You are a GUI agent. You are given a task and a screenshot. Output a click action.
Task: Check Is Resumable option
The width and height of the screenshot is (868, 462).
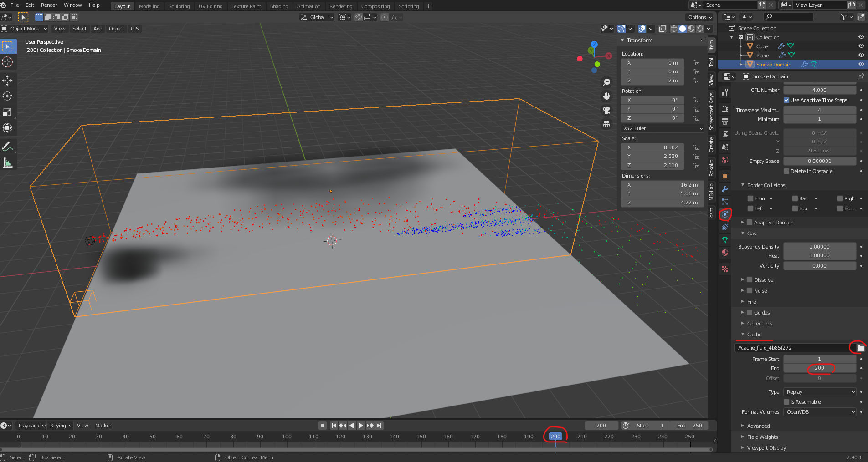click(x=786, y=402)
